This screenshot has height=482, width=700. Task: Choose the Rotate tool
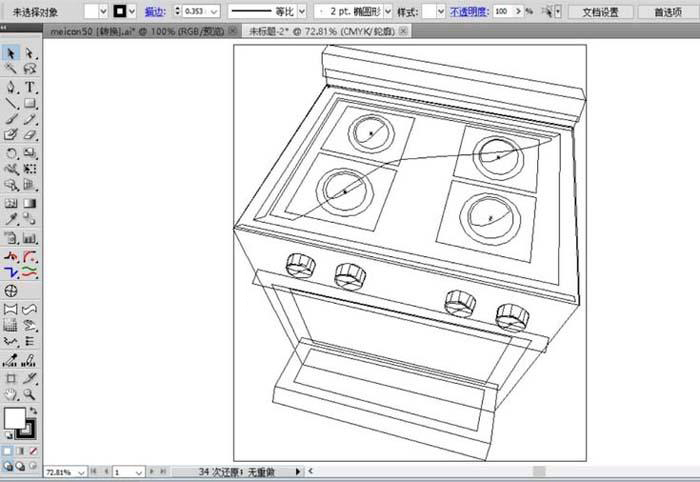click(x=11, y=154)
